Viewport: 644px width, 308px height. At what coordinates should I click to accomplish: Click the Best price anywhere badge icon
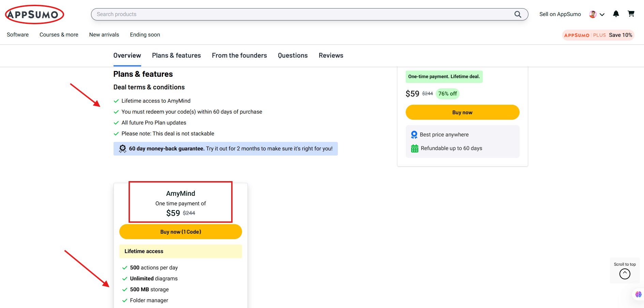414,135
